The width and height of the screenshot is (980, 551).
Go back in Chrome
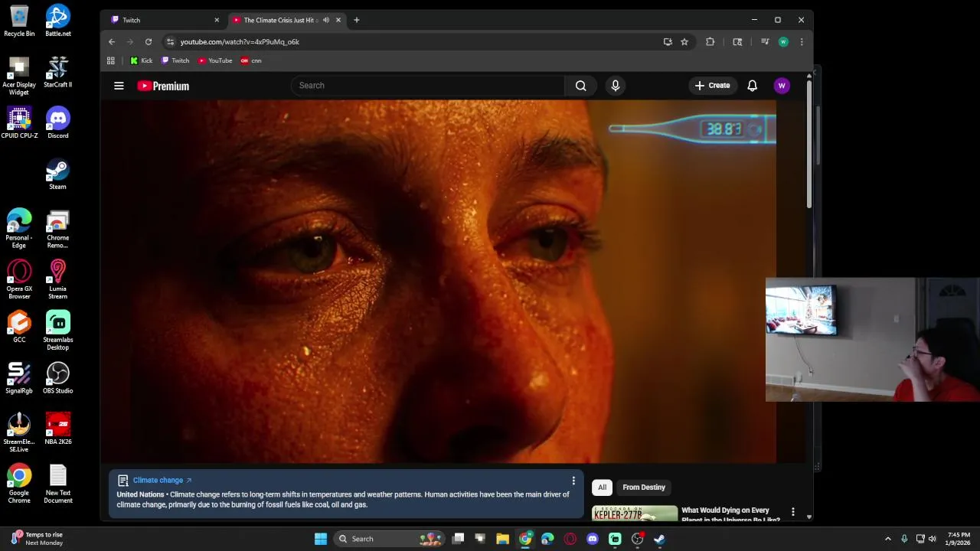[112, 42]
